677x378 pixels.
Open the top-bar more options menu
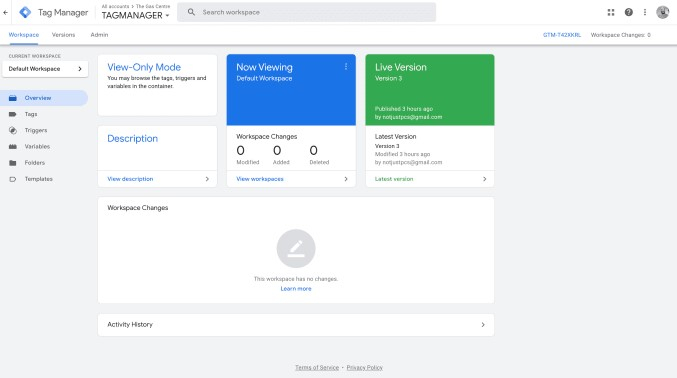[x=645, y=12]
